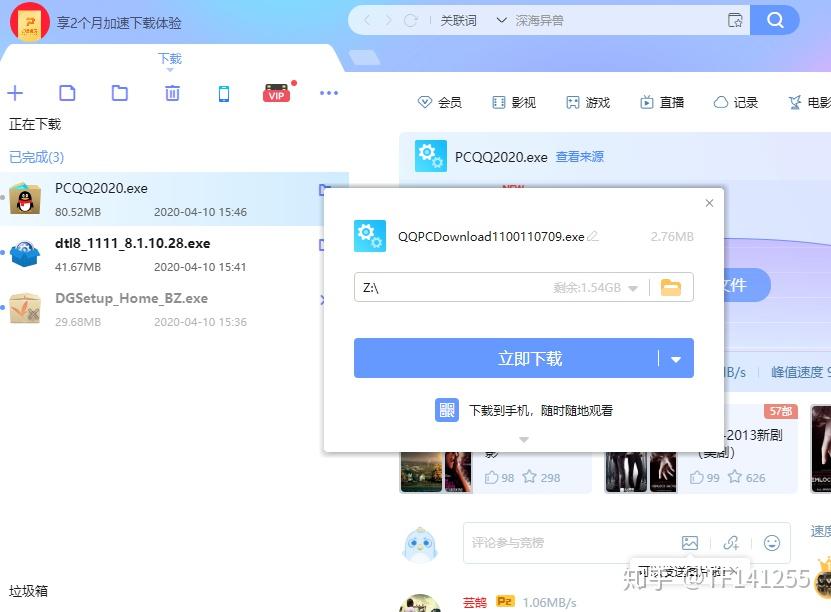Open the 游戏 navigation item

tap(588, 102)
